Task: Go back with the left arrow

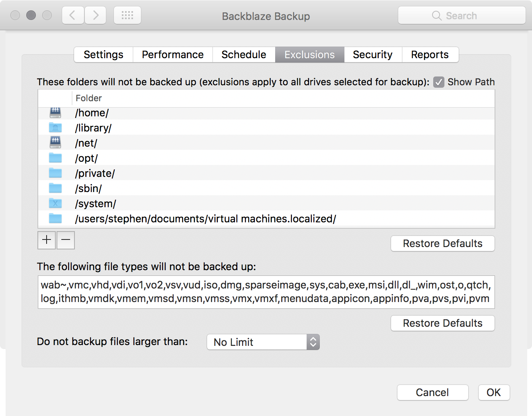Action: point(73,16)
